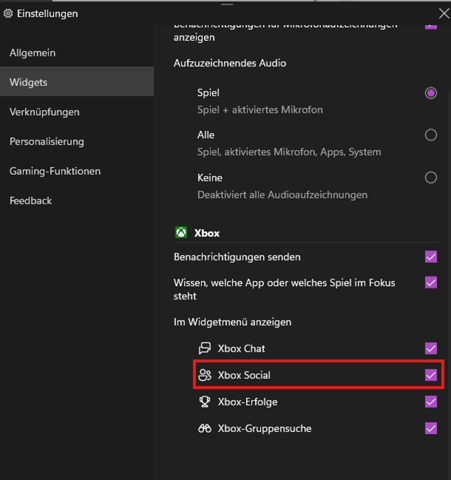Click the Im Widgetmenü anzeigen label
Screen dimensions: 451x480
pos(232,322)
